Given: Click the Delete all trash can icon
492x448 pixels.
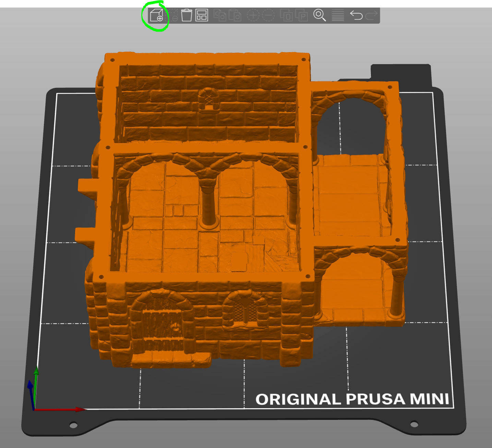Looking at the screenshot, I should 187,15.
